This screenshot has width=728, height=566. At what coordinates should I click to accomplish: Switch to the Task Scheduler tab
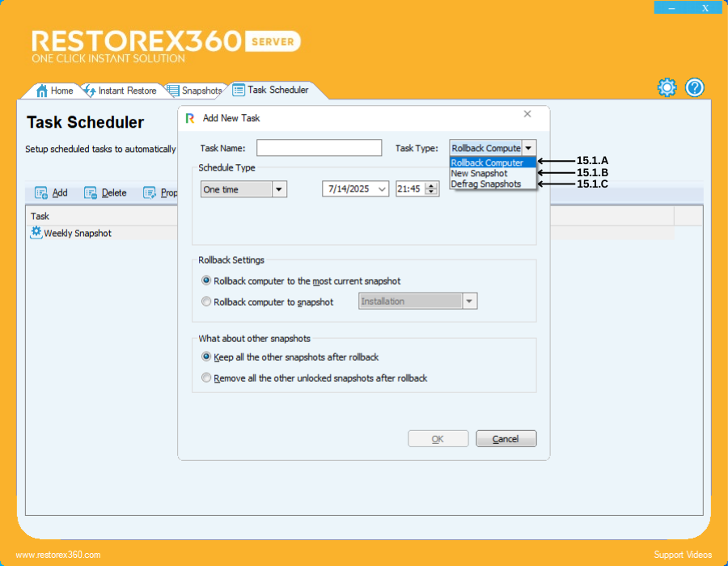pos(271,90)
